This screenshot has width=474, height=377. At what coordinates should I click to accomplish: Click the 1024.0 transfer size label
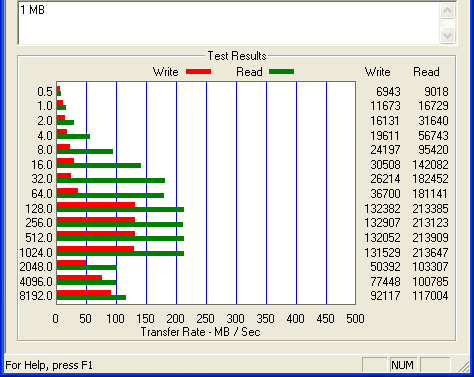36,253
